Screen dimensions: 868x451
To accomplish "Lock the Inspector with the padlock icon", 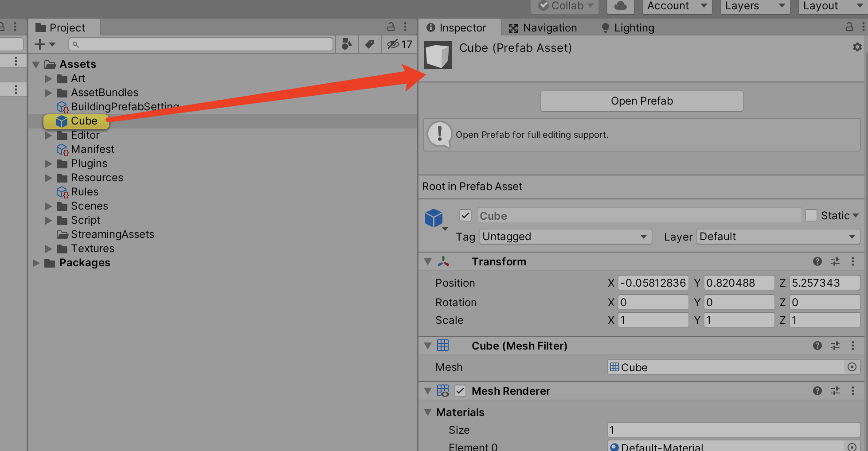I will [849, 27].
